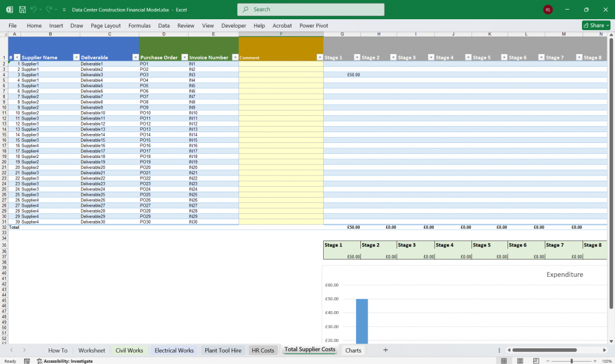Image resolution: width=615 pixels, height=364 pixels.
Task: Click the Undo icon
Action: tap(34, 9)
